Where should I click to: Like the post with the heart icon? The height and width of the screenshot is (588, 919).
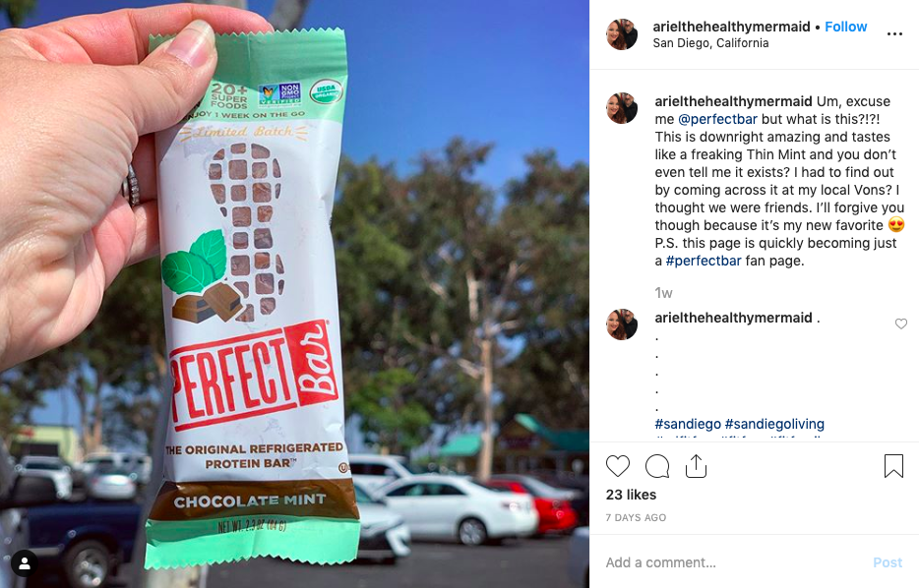coord(618,466)
